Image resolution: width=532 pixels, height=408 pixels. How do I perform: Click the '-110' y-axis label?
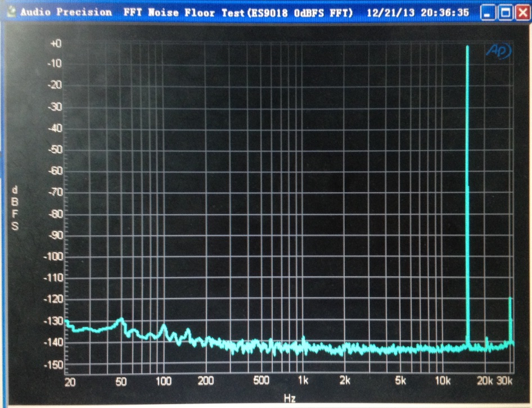coord(53,278)
